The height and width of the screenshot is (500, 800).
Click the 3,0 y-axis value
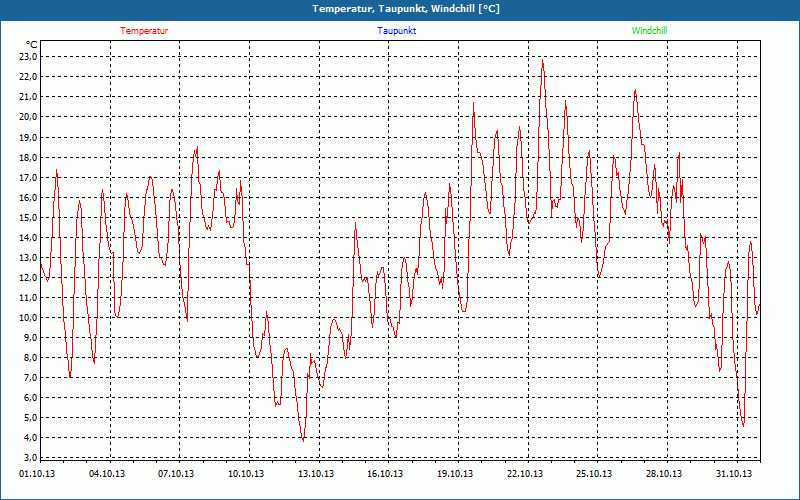click(x=31, y=457)
